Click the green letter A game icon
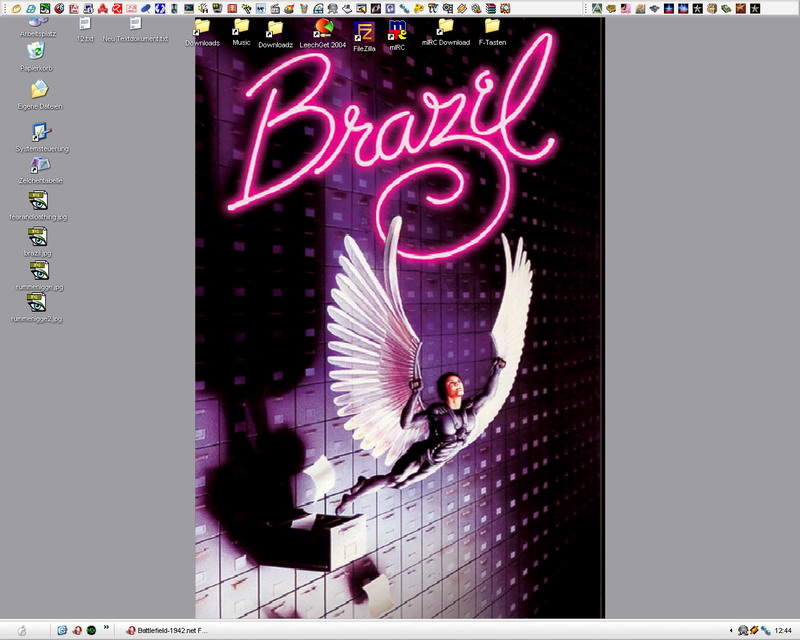Screen dimensions: 800x640 597,8
